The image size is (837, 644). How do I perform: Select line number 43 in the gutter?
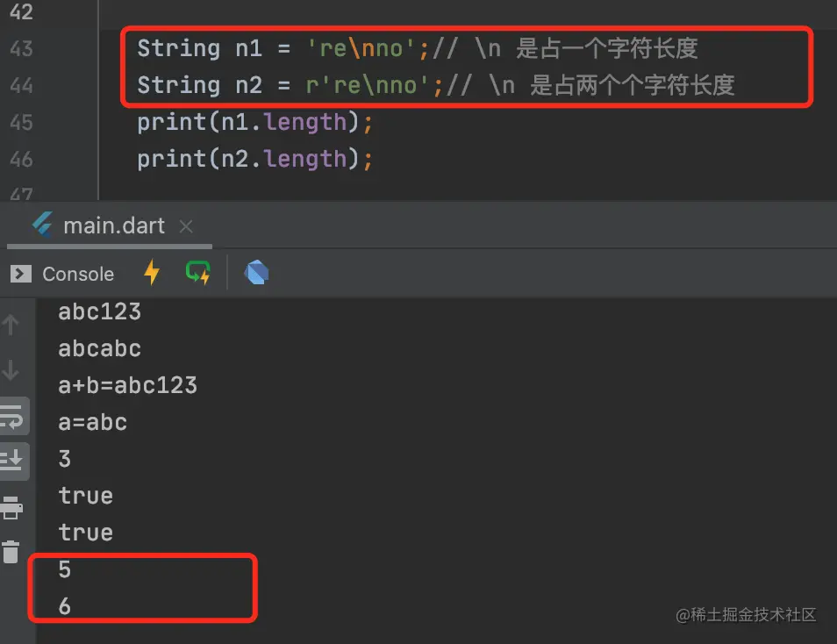point(24,48)
